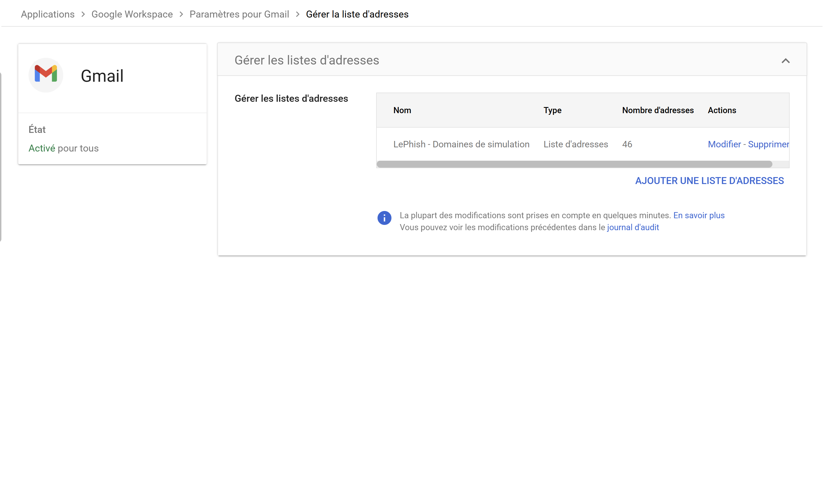Click Modifier for LePhish list
Viewport: 823px width, 504px height.
coord(724,144)
